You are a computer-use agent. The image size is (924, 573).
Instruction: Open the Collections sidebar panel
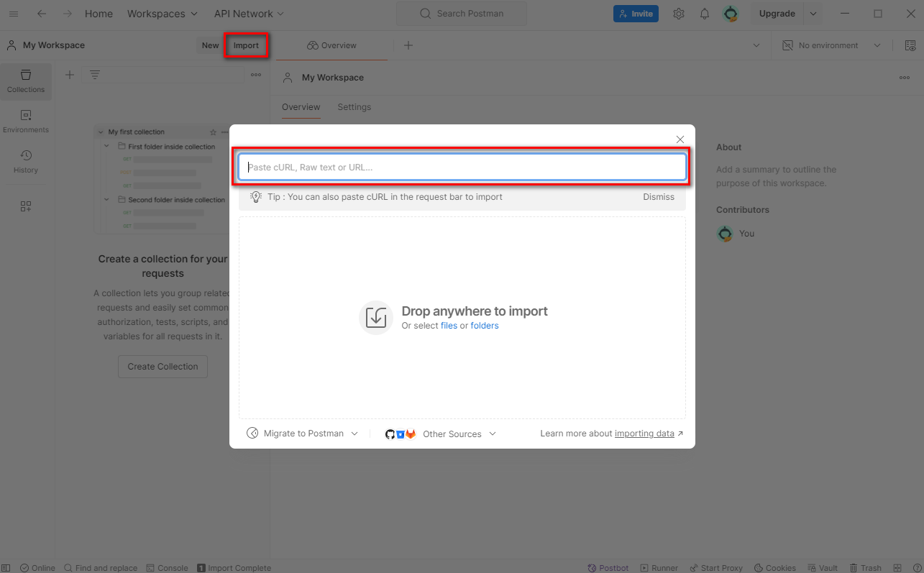click(x=26, y=81)
